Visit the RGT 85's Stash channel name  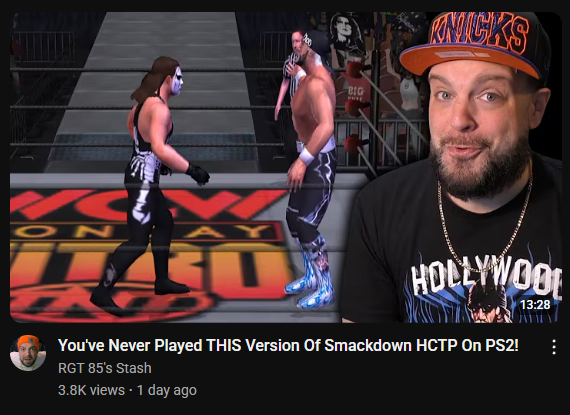click(105, 368)
